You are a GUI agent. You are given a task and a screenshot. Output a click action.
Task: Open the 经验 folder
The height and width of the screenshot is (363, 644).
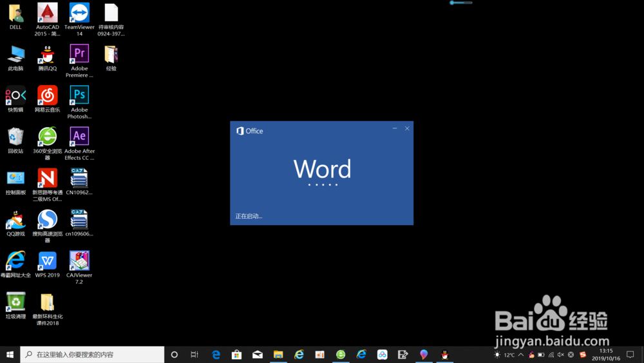coord(111,58)
